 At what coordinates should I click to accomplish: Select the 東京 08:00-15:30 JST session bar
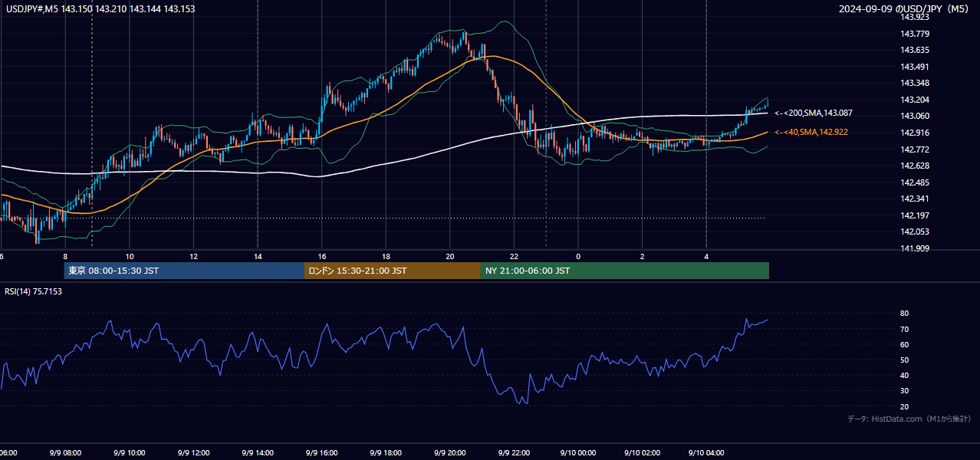185,271
